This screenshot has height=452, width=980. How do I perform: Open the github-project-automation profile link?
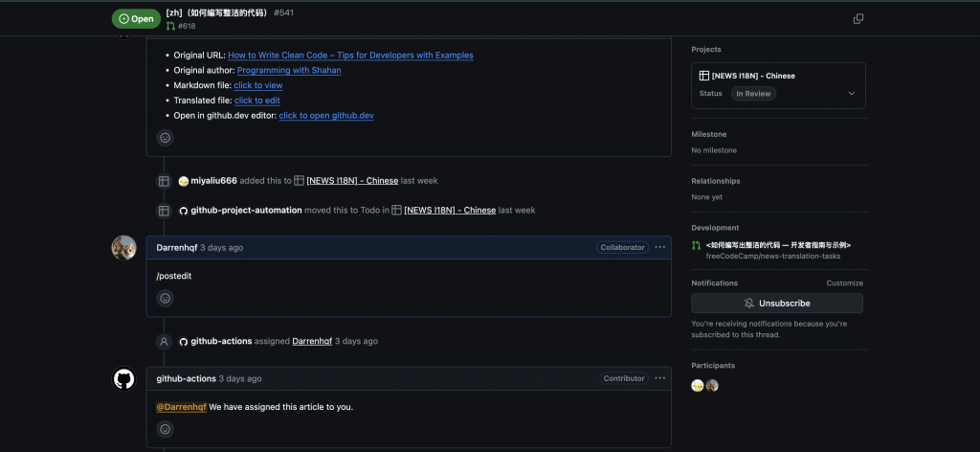246,210
